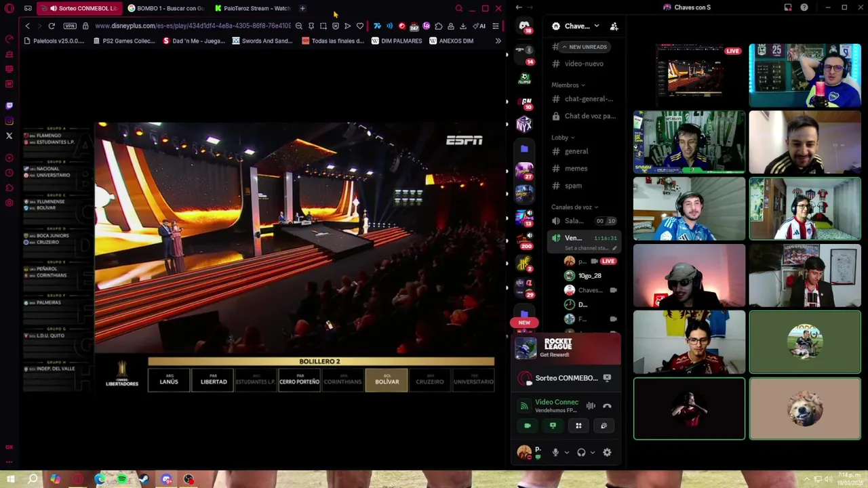868x488 pixels.
Task: Open browser extensions puzzle icon
Action: click(439, 26)
